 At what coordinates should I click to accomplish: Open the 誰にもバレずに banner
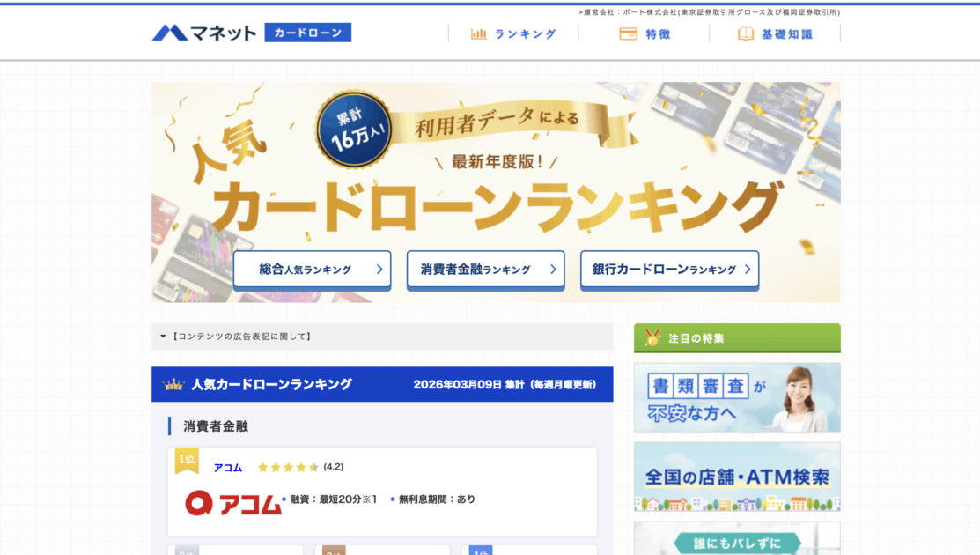(x=737, y=538)
